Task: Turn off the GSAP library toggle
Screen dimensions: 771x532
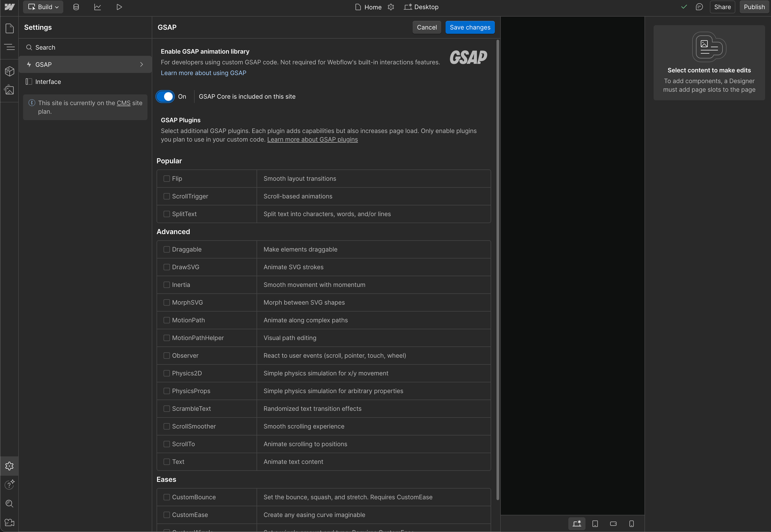Action: click(165, 97)
